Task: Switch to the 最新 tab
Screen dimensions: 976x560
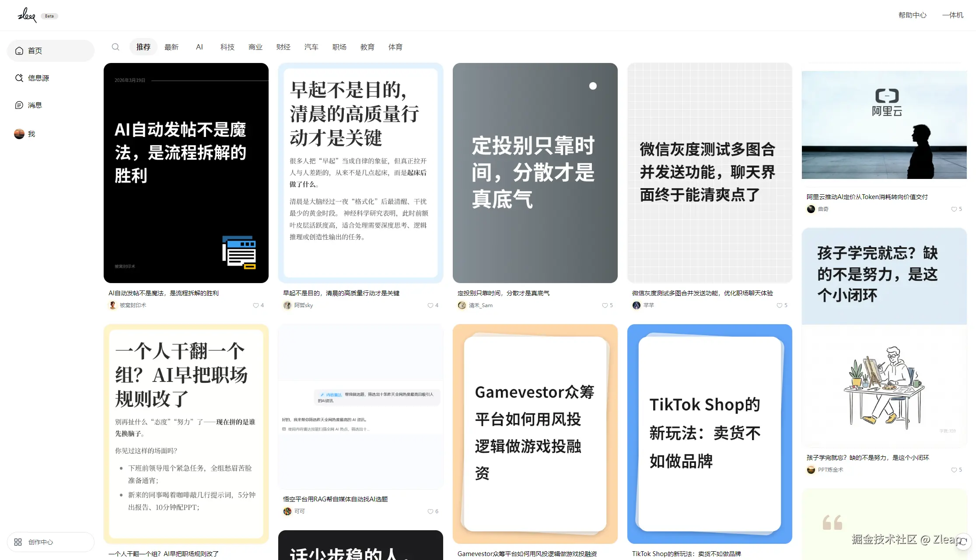Action: (171, 47)
